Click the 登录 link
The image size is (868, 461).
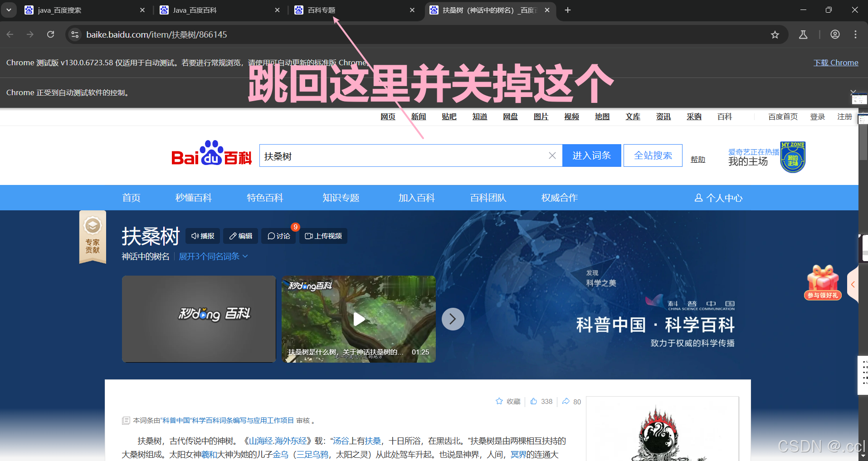click(x=818, y=117)
